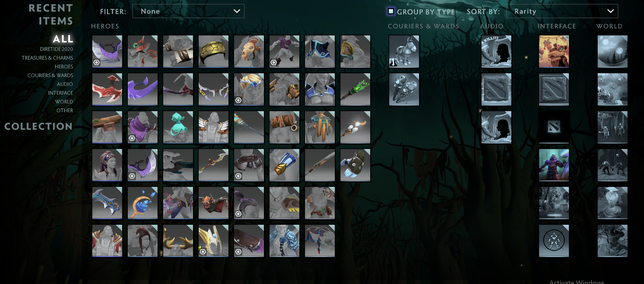
Task: Select the green glowing staff item
Action: pyautogui.click(x=355, y=89)
